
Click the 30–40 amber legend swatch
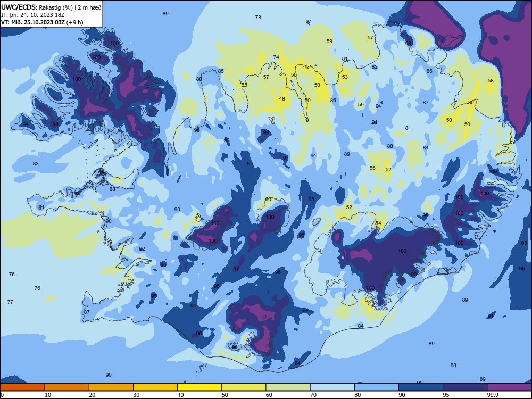pos(155,387)
